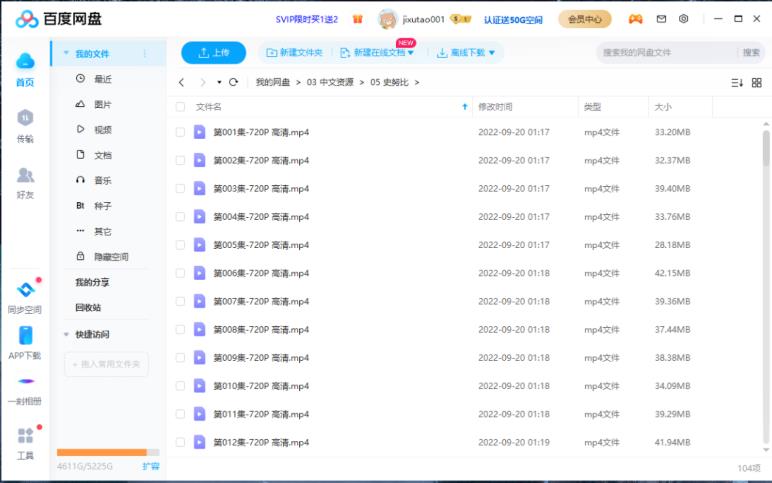Check the box for 第005集-720P 高清.mp4
Image resolution: width=772 pixels, height=483 pixels.
(x=180, y=245)
